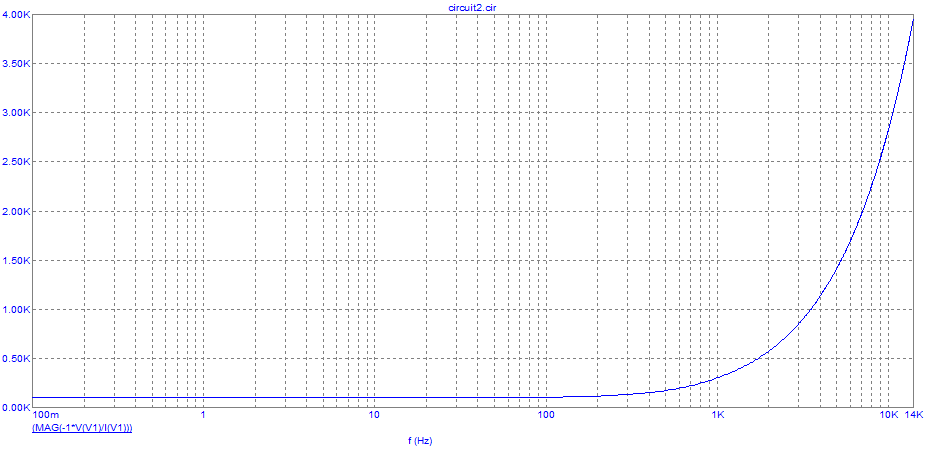
Task: Click the 0.00K y-axis label
Action: [x=16, y=407]
